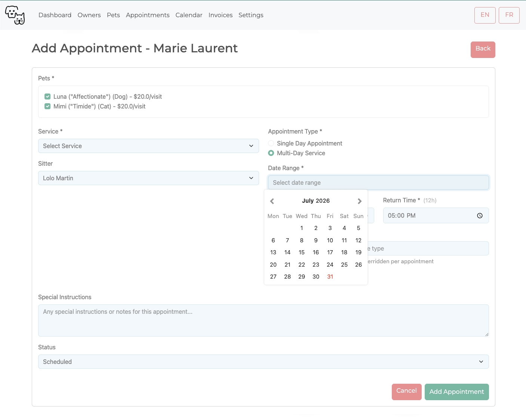The height and width of the screenshot is (420, 526).
Task: Click the dog and cat logo icon
Action: 15,15
